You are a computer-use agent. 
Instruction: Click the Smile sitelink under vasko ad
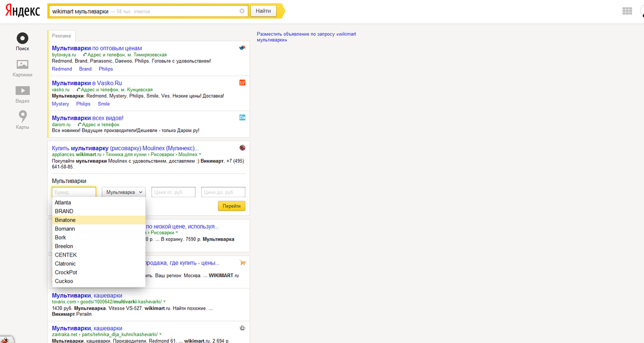104,104
